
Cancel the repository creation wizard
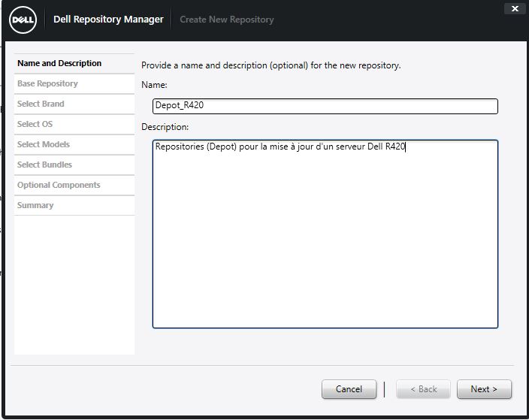(x=349, y=389)
